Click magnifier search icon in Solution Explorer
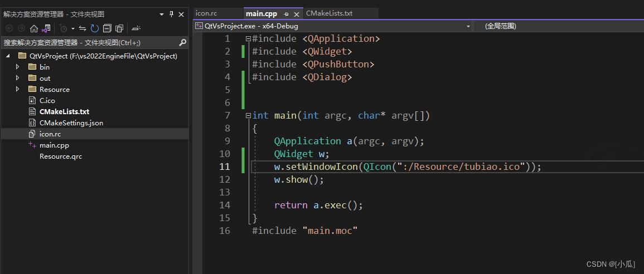The width and height of the screenshot is (644, 274). [x=183, y=42]
